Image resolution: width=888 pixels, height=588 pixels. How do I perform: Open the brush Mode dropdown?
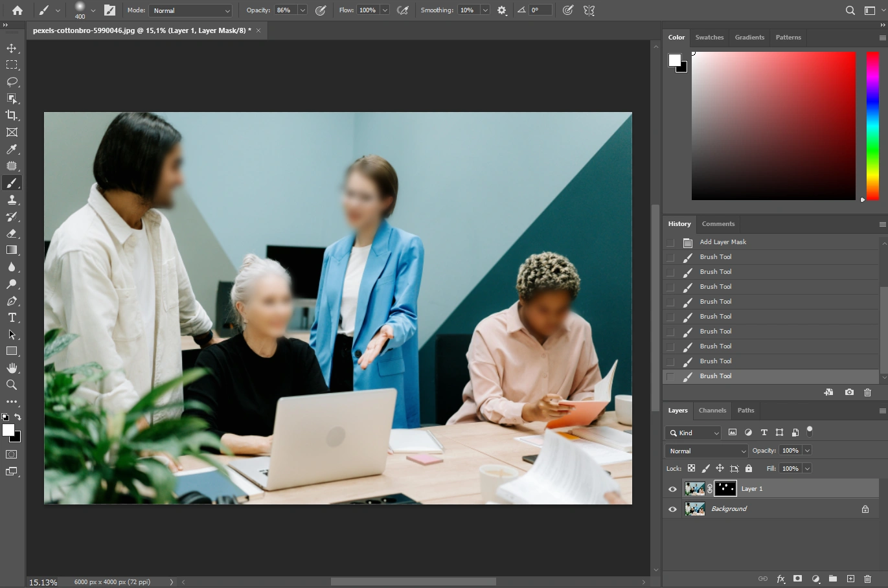click(x=190, y=10)
